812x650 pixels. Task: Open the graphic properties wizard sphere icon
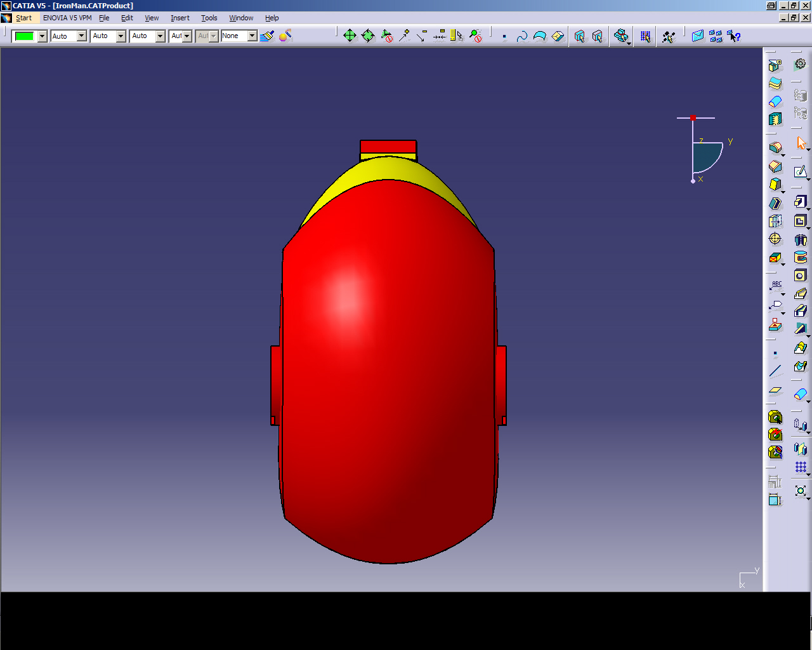pos(285,36)
